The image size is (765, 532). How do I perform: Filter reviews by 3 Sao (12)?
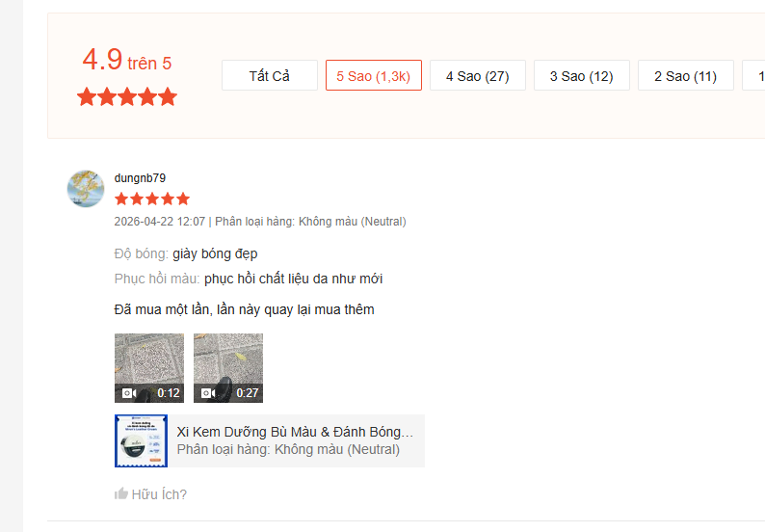pos(582,76)
